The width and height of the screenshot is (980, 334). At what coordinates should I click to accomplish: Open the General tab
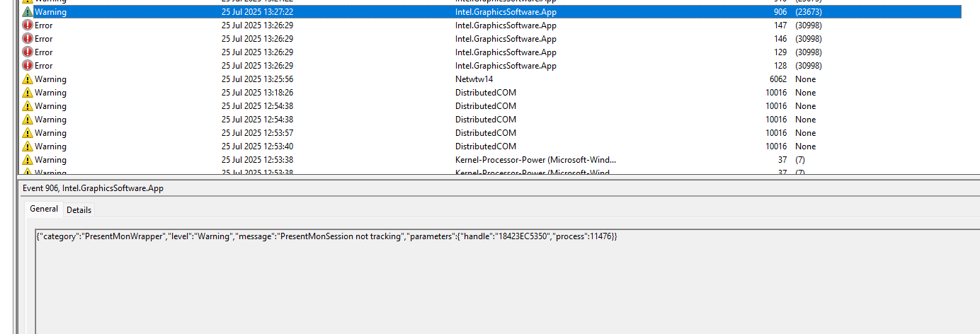point(44,209)
